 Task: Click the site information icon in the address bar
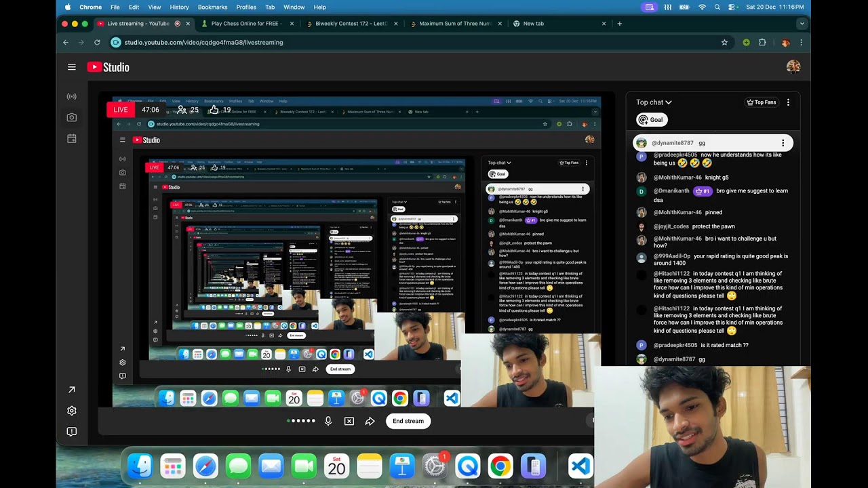[x=115, y=42]
